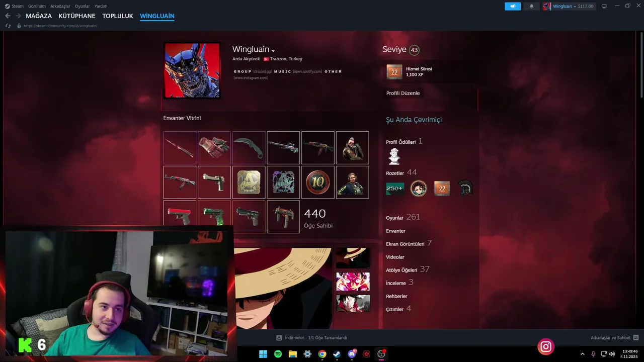Open the İnceleme link

[400, 283]
